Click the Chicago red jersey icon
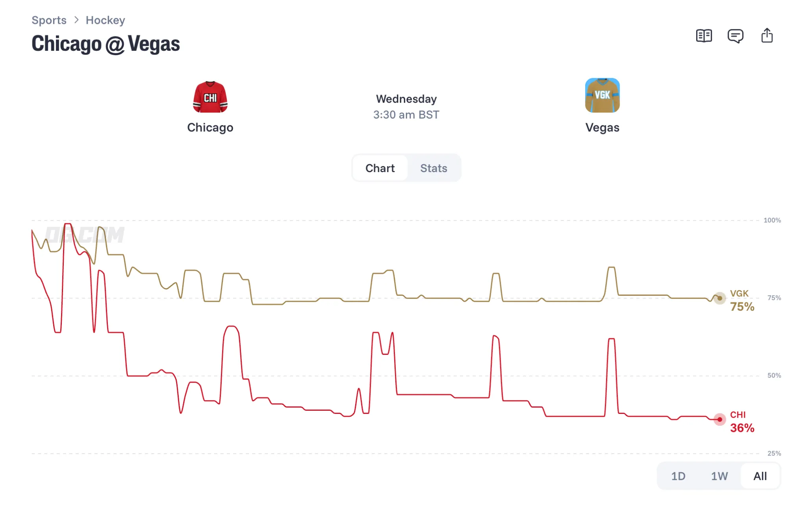Viewport: 812px width, 523px height. [x=210, y=97]
